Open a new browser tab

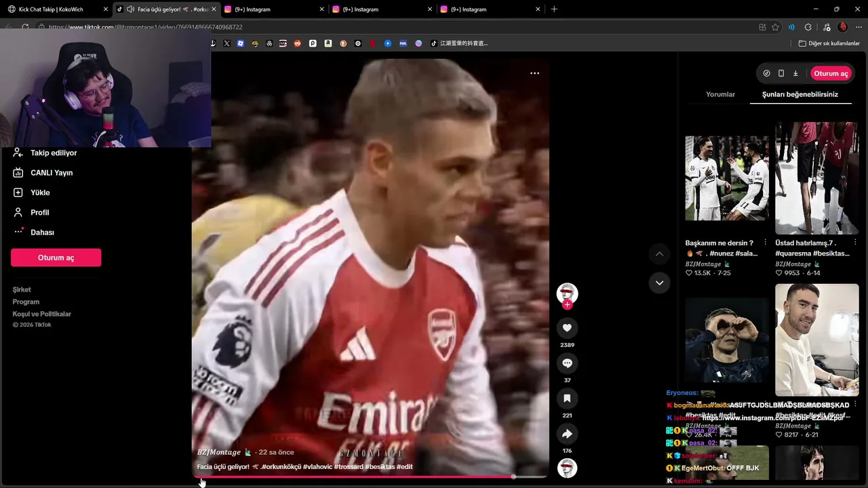[554, 9]
